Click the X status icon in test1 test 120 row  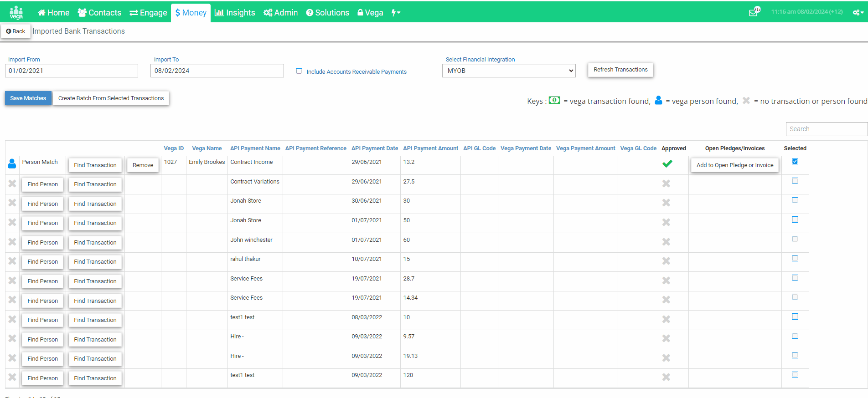[12, 377]
